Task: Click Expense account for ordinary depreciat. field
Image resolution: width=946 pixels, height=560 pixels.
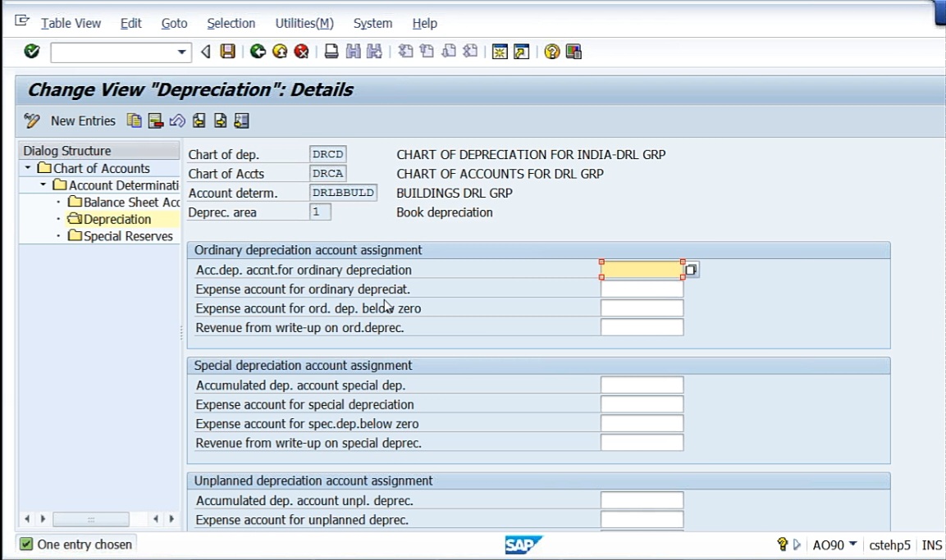Action: click(642, 289)
